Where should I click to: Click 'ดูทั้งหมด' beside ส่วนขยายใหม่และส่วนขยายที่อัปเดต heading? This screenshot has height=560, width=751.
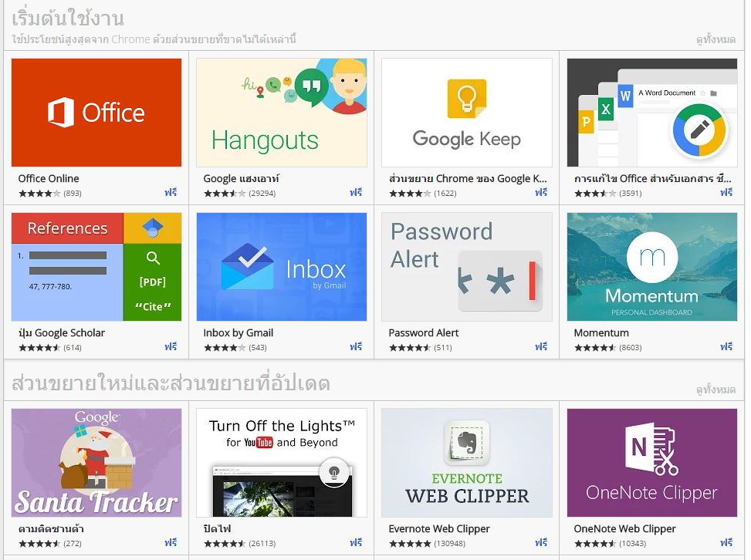[715, 390]
